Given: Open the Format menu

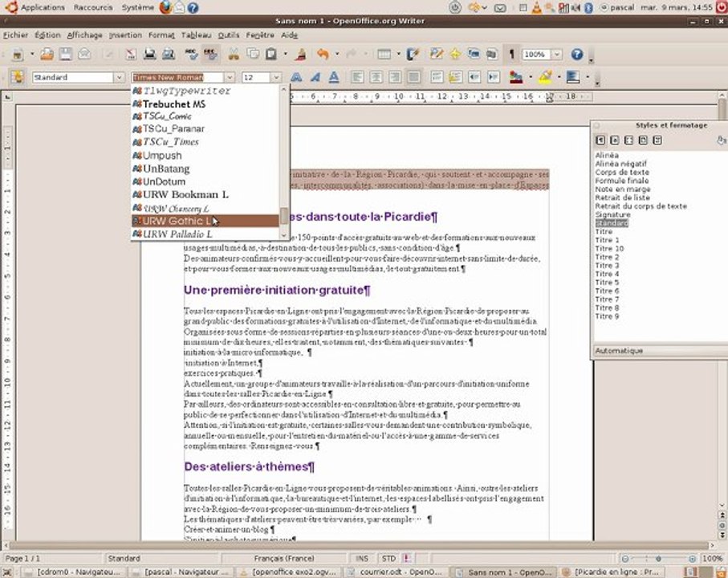Looking at the screenshot, I should click(161, 35).
